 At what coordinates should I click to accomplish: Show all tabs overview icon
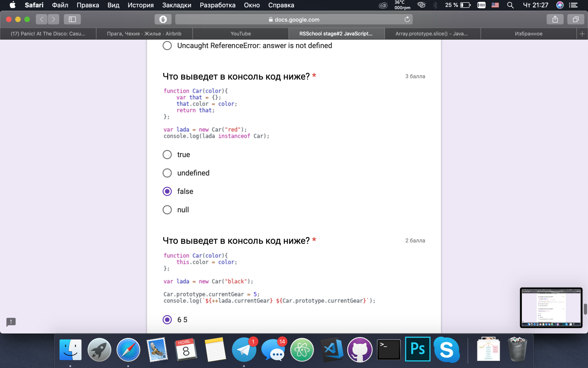coord(575,19)
